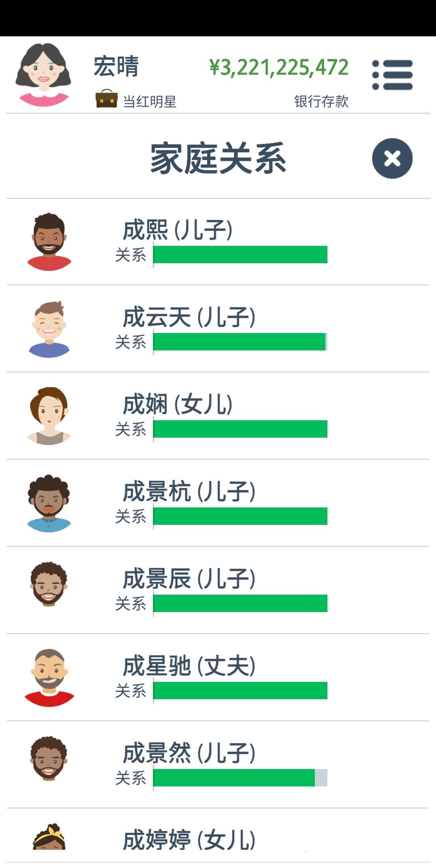Tap 成云天's laughing avatar
The width and height of the screenshot is (436, 868).
(x=49, y=329)
